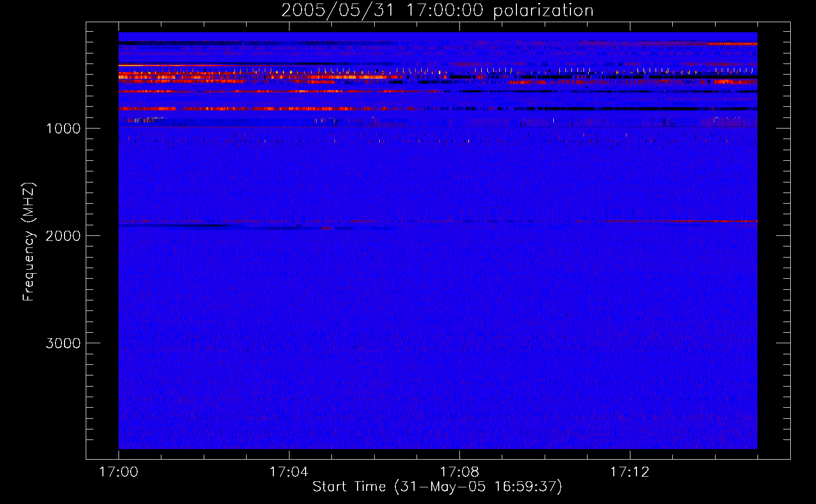Click the 1000 frequency tick label
The image size is (816, 504).
click(63, 129)
